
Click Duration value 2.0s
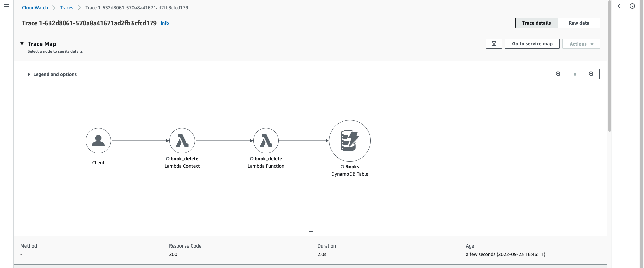click(x=322, y=254)
